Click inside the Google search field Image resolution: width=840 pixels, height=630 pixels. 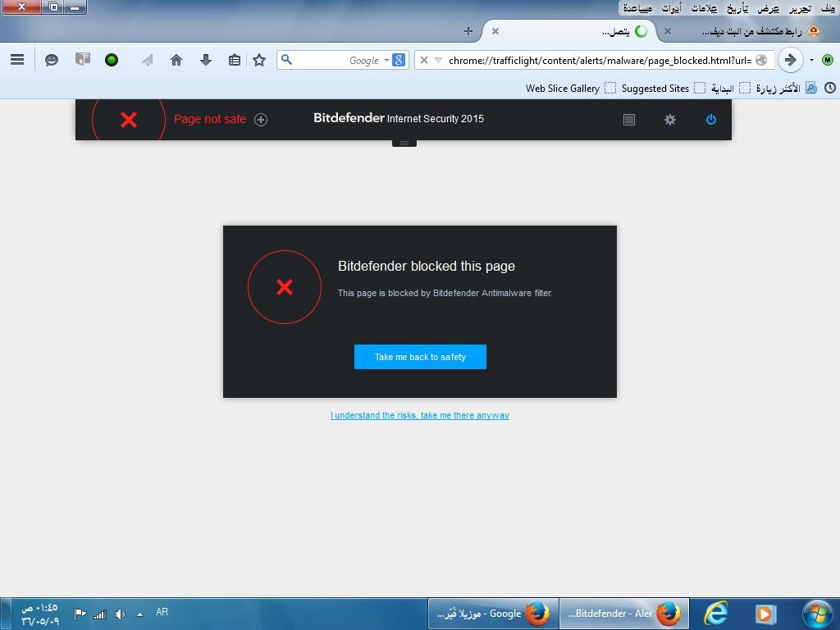343,60
